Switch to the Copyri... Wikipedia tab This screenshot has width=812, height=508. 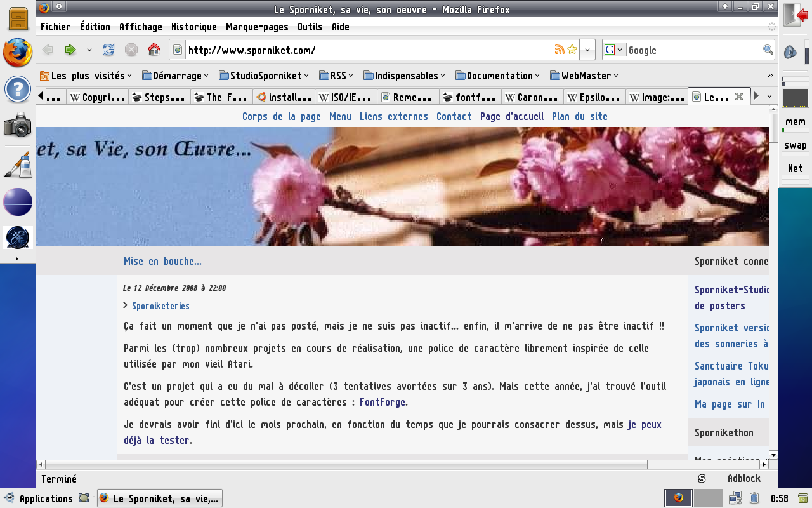(97, 97)
